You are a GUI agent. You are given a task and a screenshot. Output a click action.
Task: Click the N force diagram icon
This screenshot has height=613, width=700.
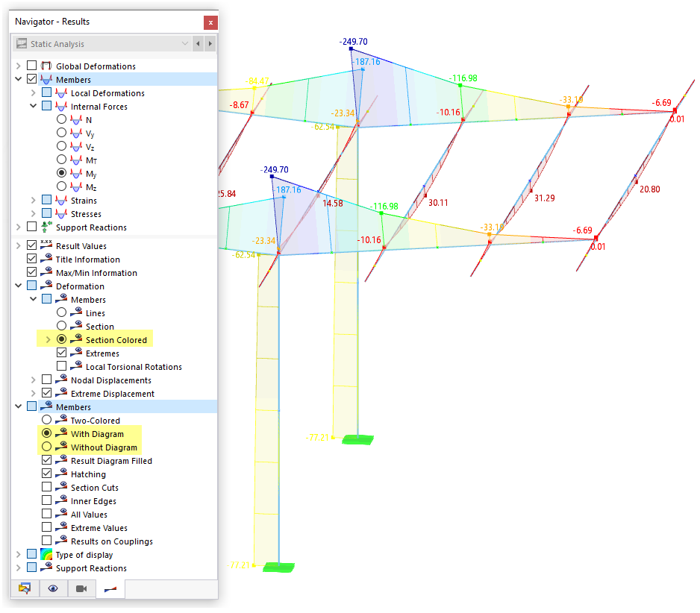click(76, 119)
